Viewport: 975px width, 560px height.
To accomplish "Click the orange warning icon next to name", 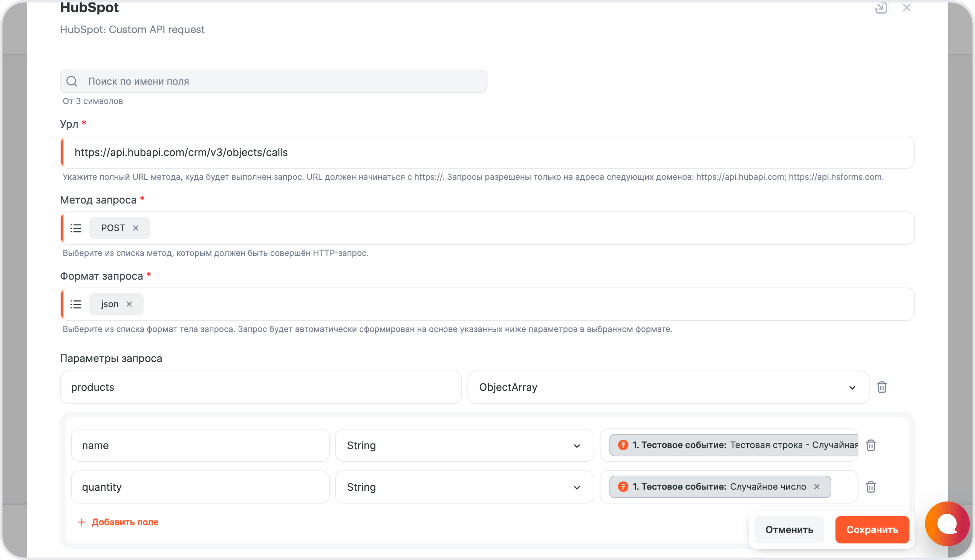I will click(621, 445).
